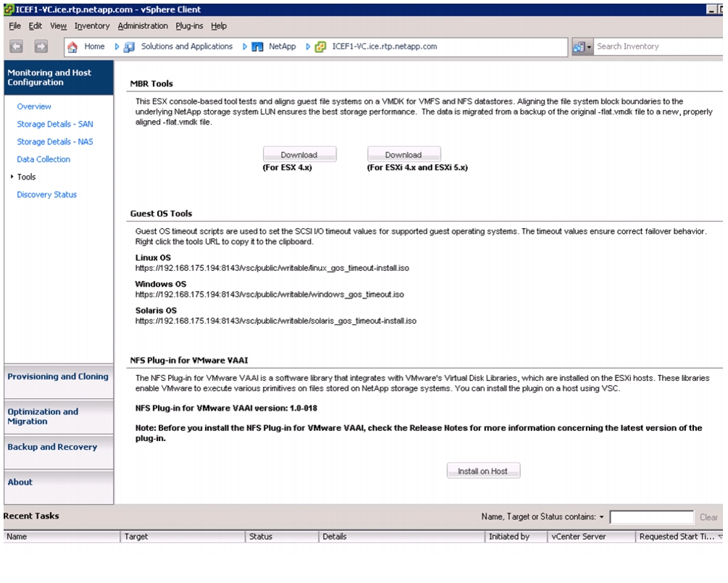Select the Monitoring and Host Configuration panel
Screen dimensions: 728x583
pyautogui.click(x=59, y=77)
